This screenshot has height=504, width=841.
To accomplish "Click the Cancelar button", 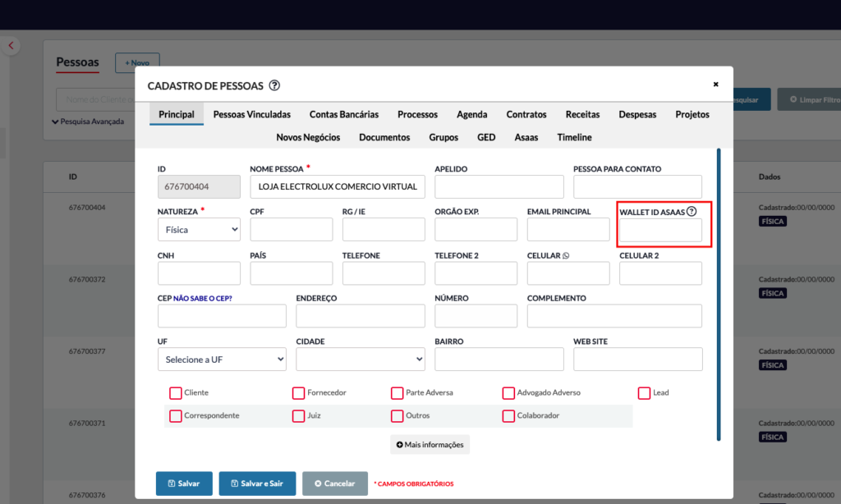I will tap(335, 483).
